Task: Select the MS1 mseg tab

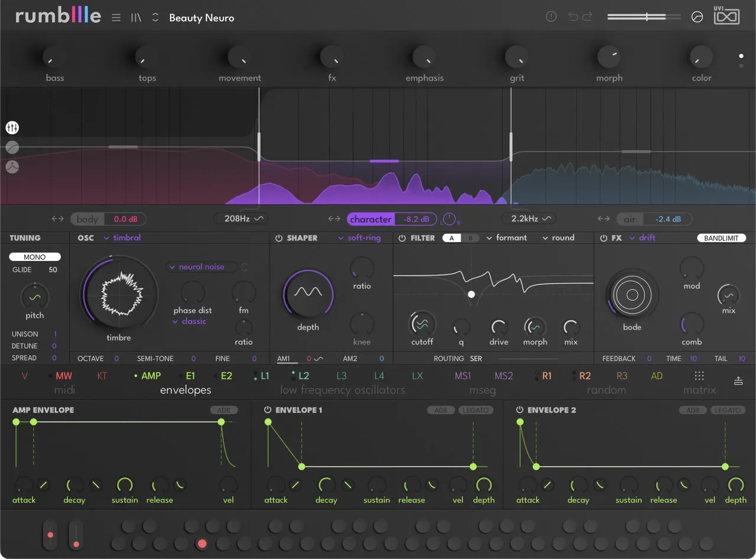Action: (x=462, y=375)
